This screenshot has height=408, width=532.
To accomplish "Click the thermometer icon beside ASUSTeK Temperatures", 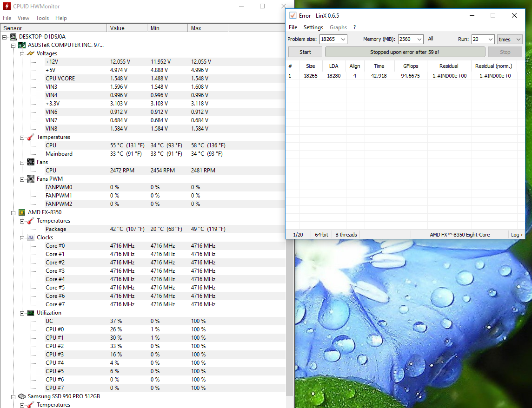I will point(31,137).
